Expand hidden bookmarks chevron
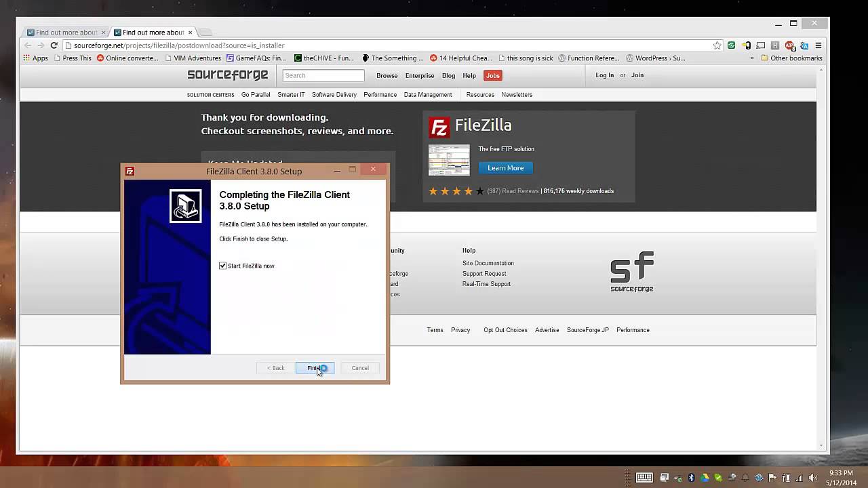 [x=752, y=58]
